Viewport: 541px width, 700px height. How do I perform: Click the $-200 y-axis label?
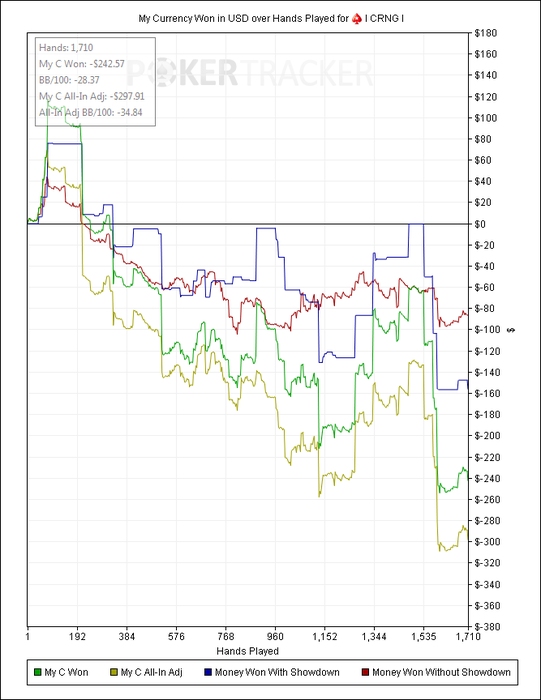point(487,436)
